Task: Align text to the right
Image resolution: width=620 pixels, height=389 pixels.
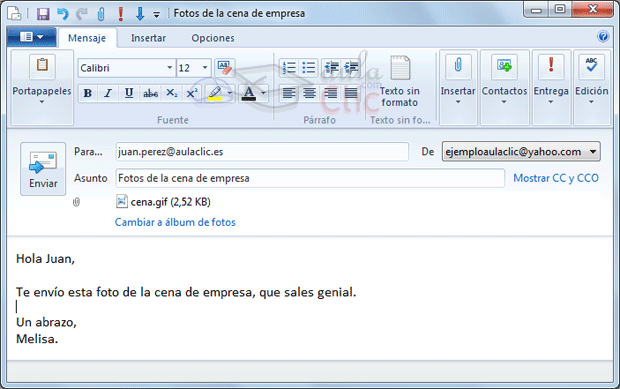Action: [x=331, y=93]
